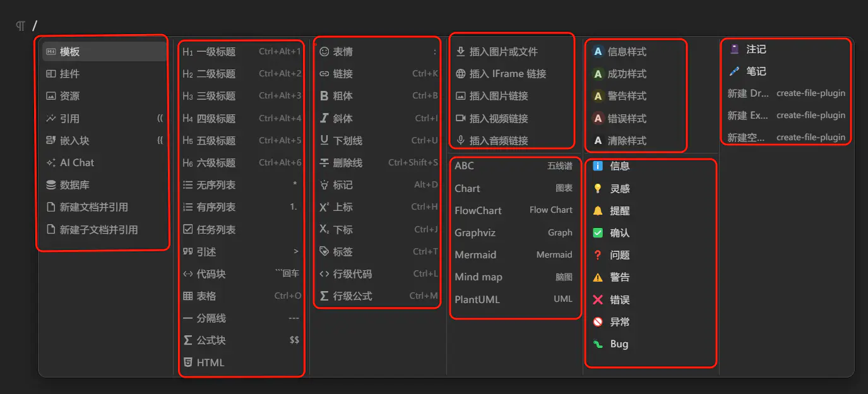The height and width of the screenshot is (394, 868).
Task: Click the table grid icon
Action: pos(187,296)
